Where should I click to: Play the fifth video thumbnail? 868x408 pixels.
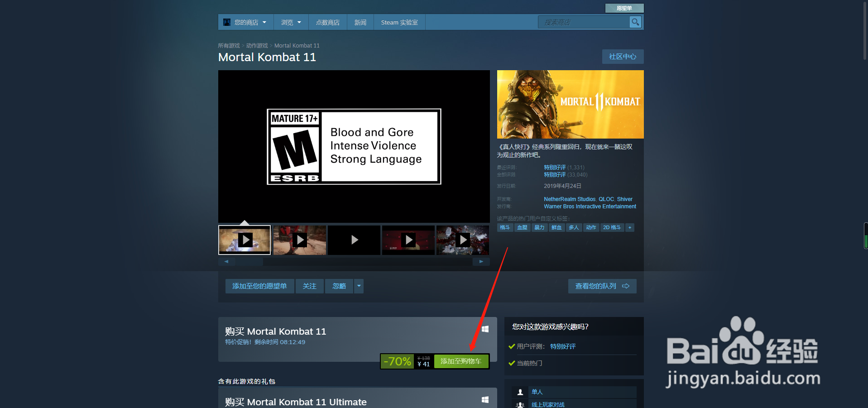tap(463, 240)
